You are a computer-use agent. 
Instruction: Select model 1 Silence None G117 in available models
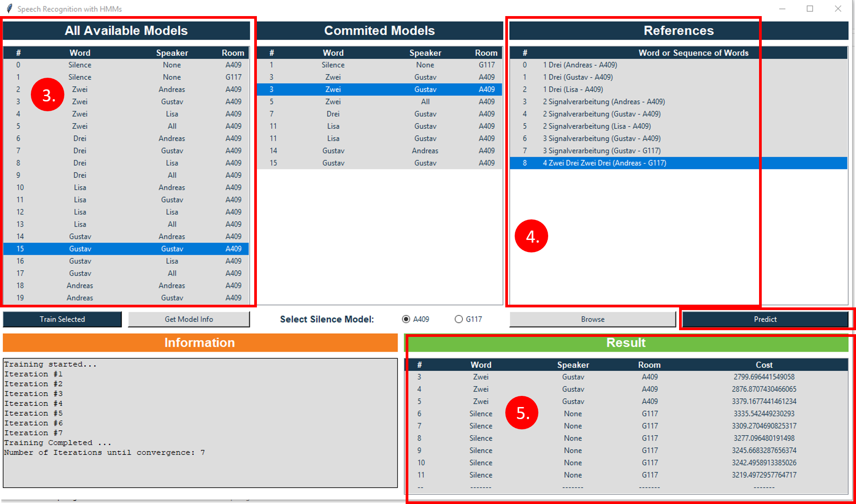126,77
